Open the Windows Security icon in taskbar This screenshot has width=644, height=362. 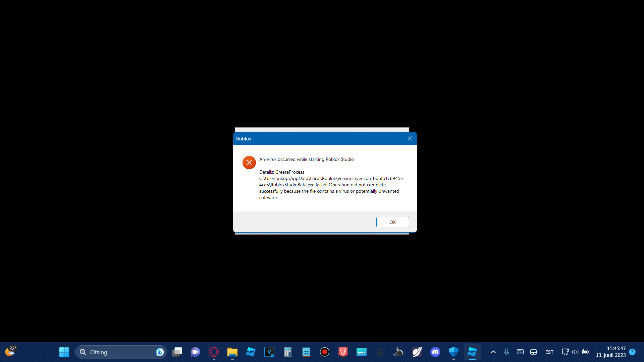pos(453,352)
